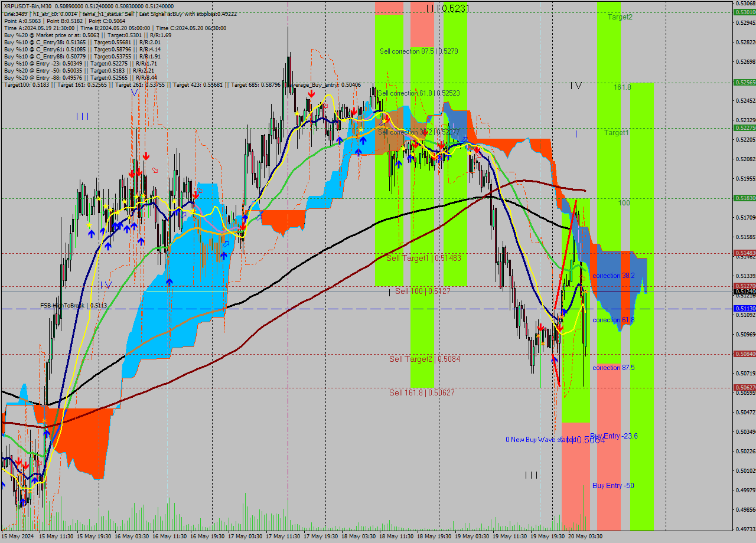Click the blue 0.51130 price tag
The width and height of the screenshot is (756, 543).
pos(744,309)
